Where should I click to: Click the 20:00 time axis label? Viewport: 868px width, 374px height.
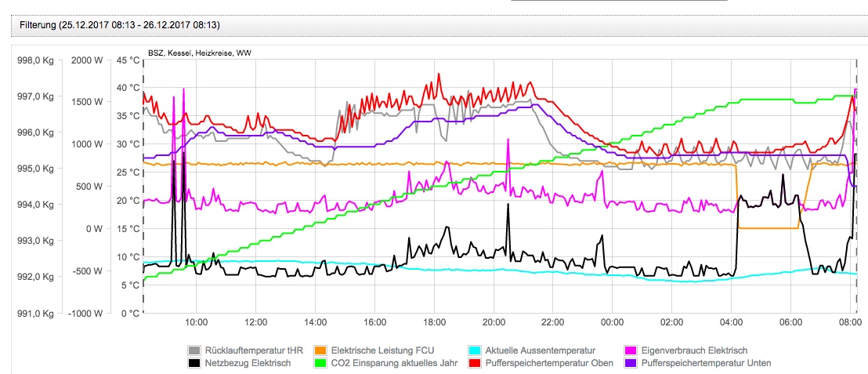494,322
